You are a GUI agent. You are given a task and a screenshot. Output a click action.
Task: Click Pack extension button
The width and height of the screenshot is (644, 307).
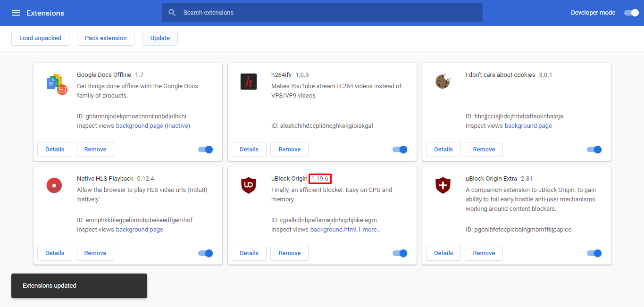click(106, 38)
